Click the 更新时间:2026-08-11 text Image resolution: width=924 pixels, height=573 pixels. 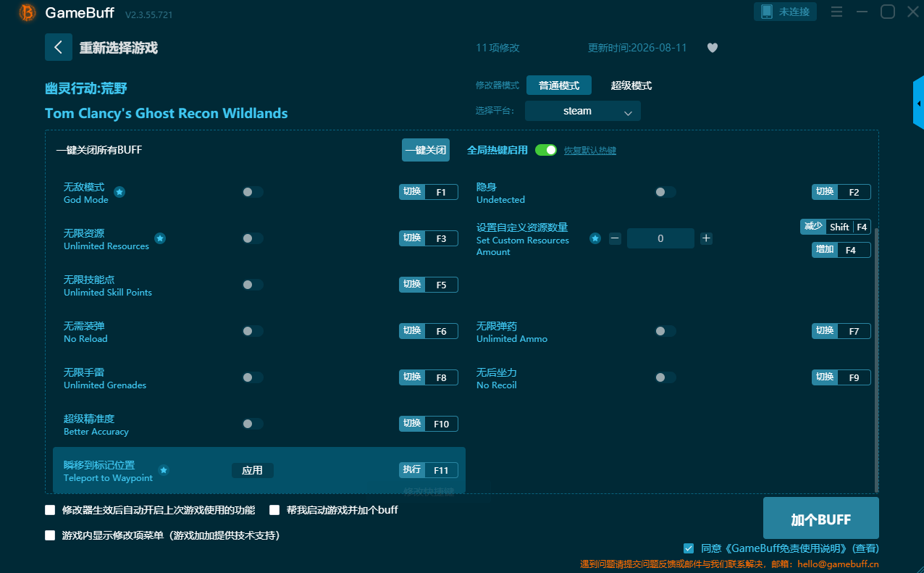click(x=637, y=48)
